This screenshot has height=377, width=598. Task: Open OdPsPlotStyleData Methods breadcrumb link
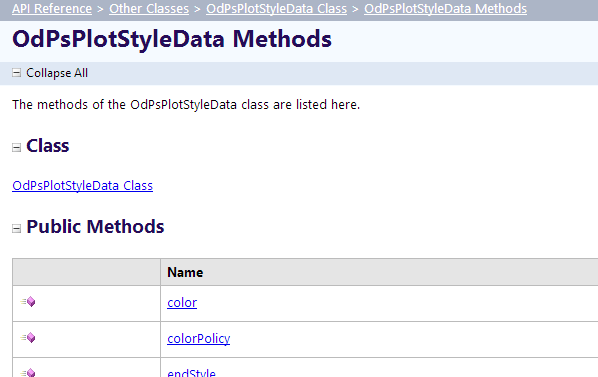pos(445,8)
